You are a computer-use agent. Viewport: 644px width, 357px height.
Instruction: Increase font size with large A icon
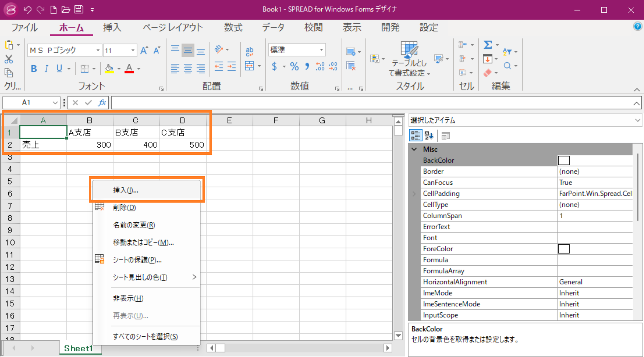tap(144, 50)
